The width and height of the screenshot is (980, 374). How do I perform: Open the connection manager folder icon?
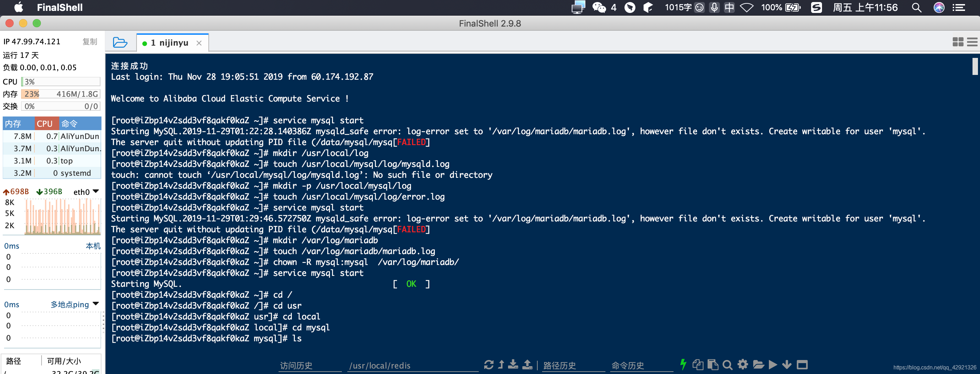120,42
